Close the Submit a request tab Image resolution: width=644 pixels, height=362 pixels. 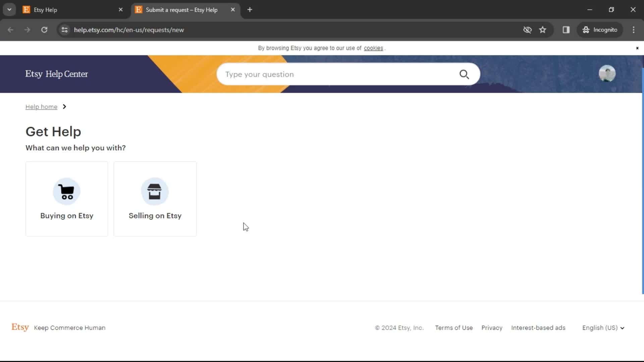coord(233,10)
